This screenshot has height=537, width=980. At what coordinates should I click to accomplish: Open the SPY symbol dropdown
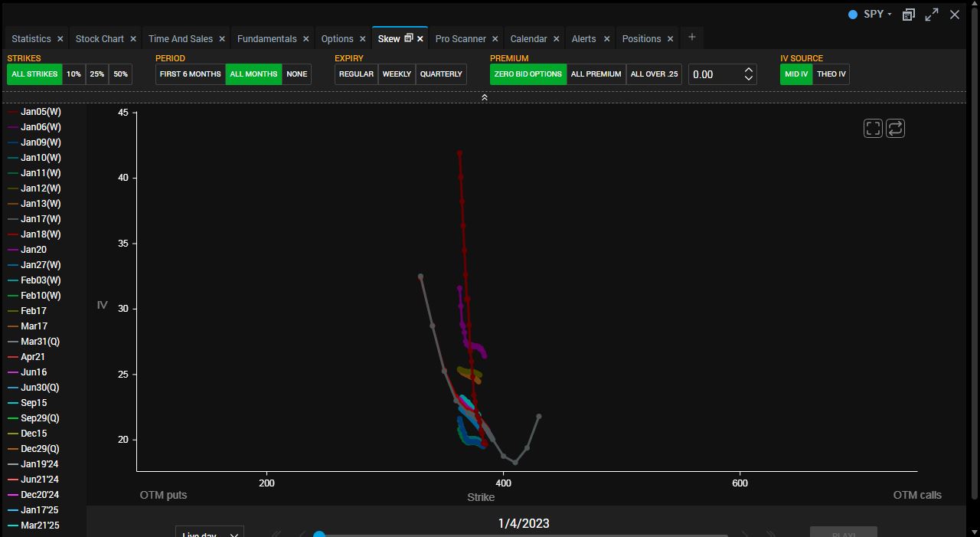click(877, 15)
